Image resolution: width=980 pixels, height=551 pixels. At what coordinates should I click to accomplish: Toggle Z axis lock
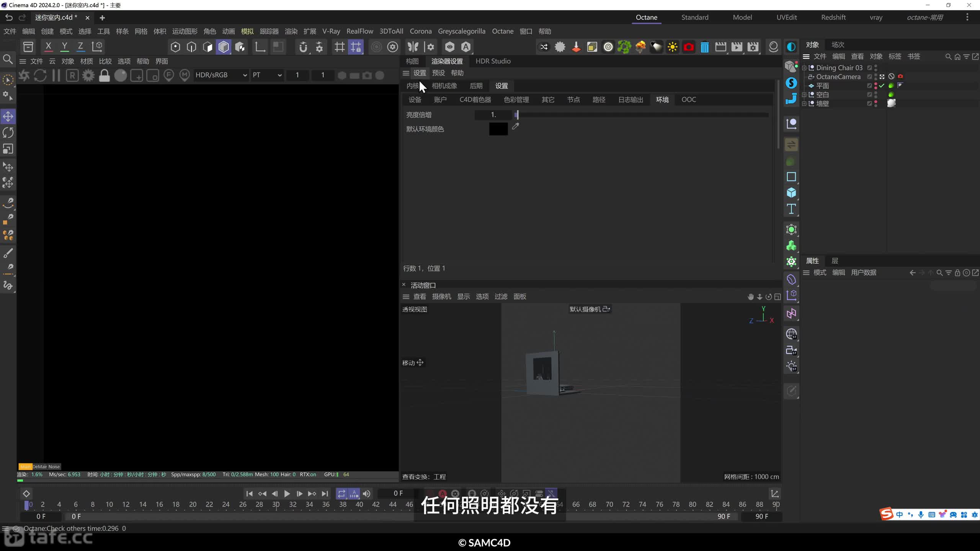point(80,47)
